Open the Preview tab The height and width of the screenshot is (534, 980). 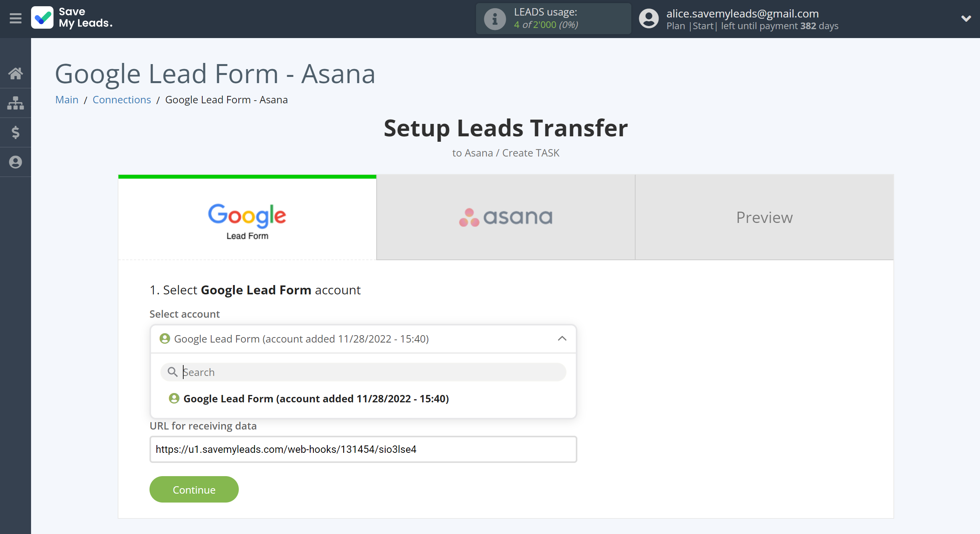click(x=765, y=216)
